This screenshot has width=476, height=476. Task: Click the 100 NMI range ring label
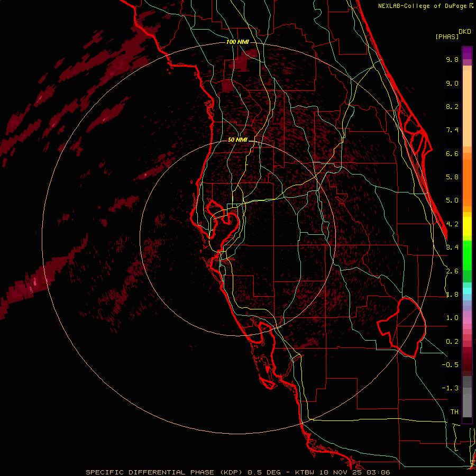pyautogui.click(x=237, y=42)
